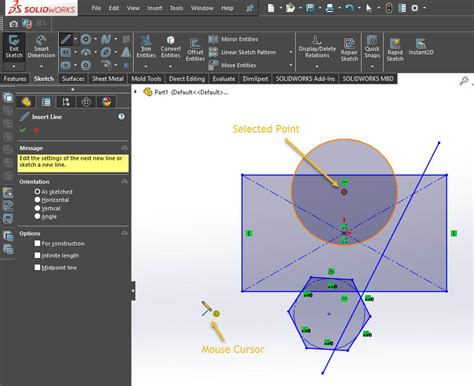This screenshot has height=386, width=474.
Task: Click the Rebuild traffic light icon
Action: [389, 8]
